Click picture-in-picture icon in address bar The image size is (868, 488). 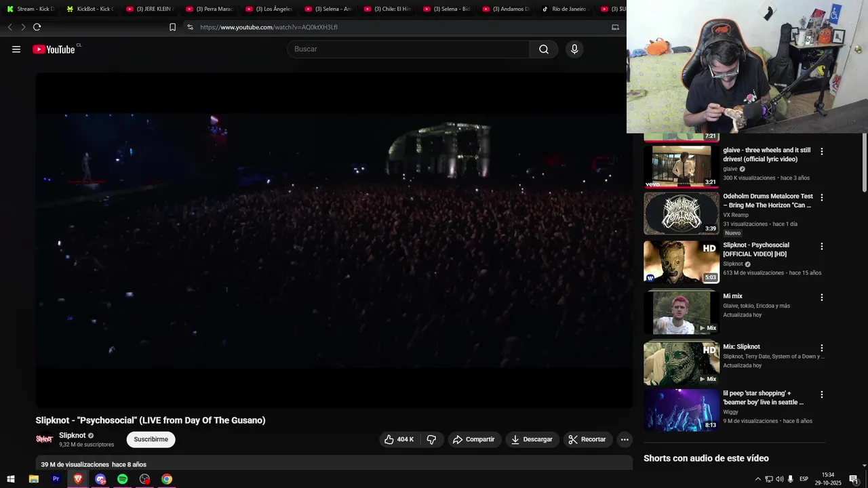615,27
